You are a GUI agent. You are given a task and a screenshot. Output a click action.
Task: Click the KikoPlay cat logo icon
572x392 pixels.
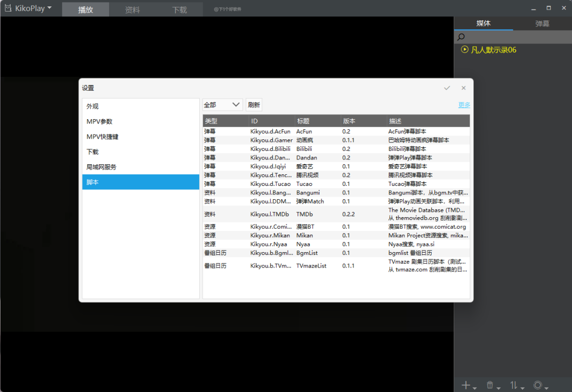(x=8, y=8)
